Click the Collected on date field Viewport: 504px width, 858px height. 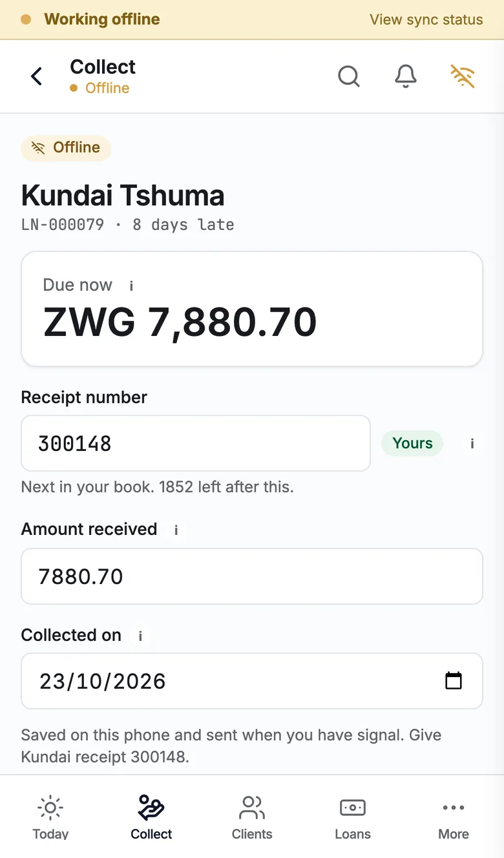pos(252,681)
